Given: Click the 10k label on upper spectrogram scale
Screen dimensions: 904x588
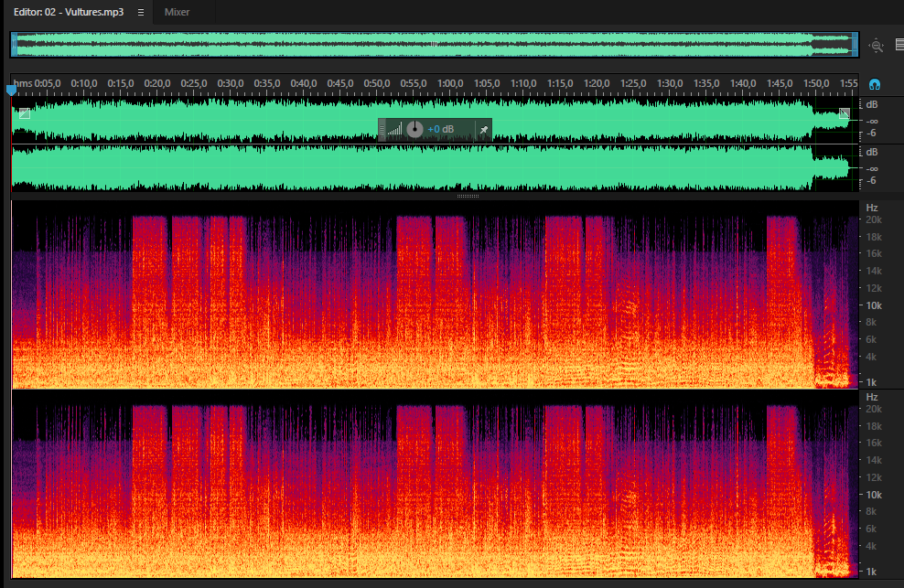Looking at the screenshot, I should tap(874, 305).
